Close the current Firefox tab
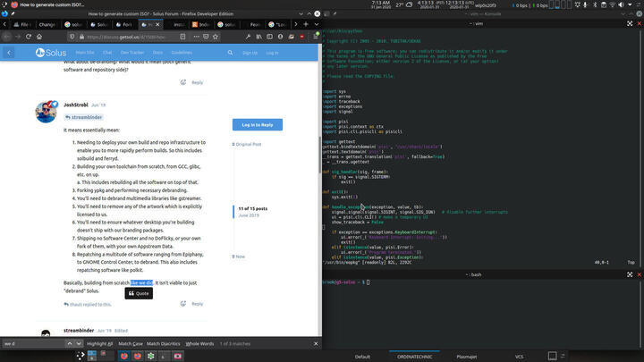The width and height of the screenshot is (644, 362). tap(157, 25)
